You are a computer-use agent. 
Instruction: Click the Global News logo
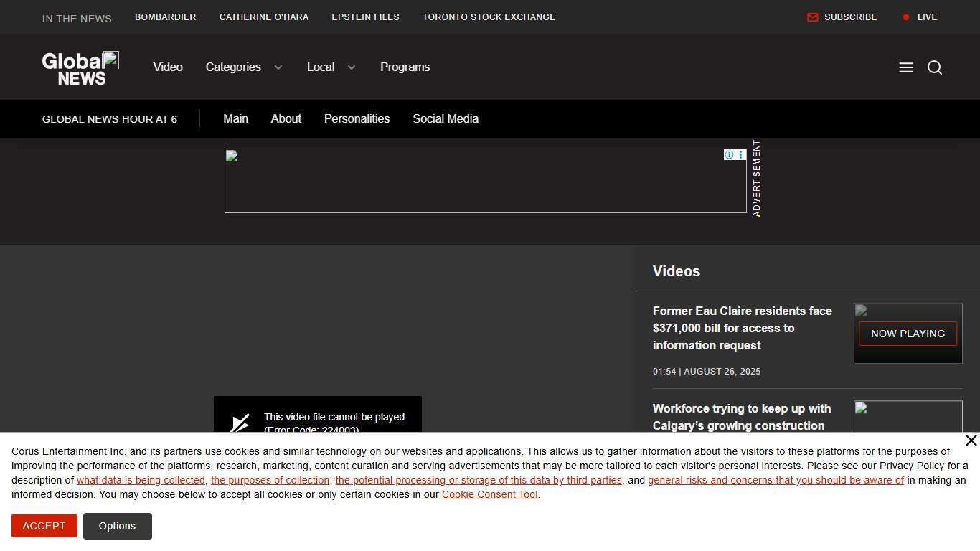coord(80,68)
